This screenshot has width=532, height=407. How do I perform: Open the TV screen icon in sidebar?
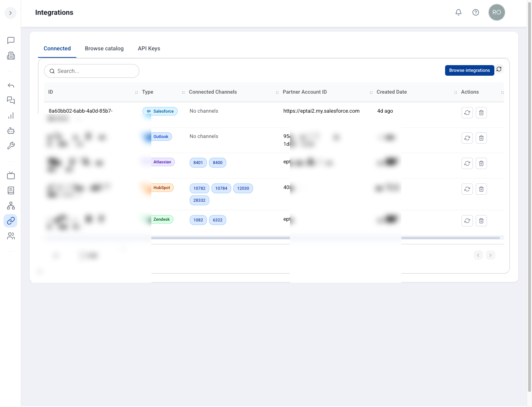(11, 175)
